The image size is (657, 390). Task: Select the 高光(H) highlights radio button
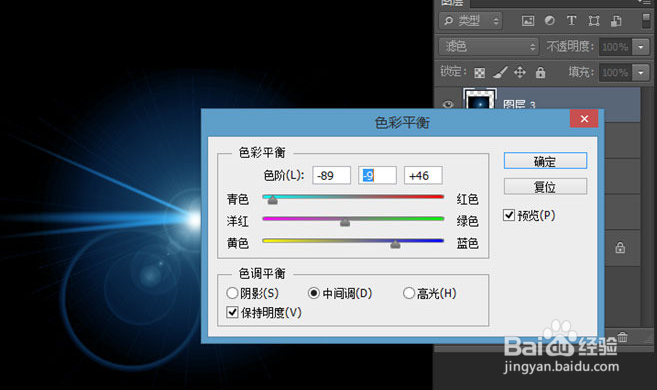click(409, 293)
